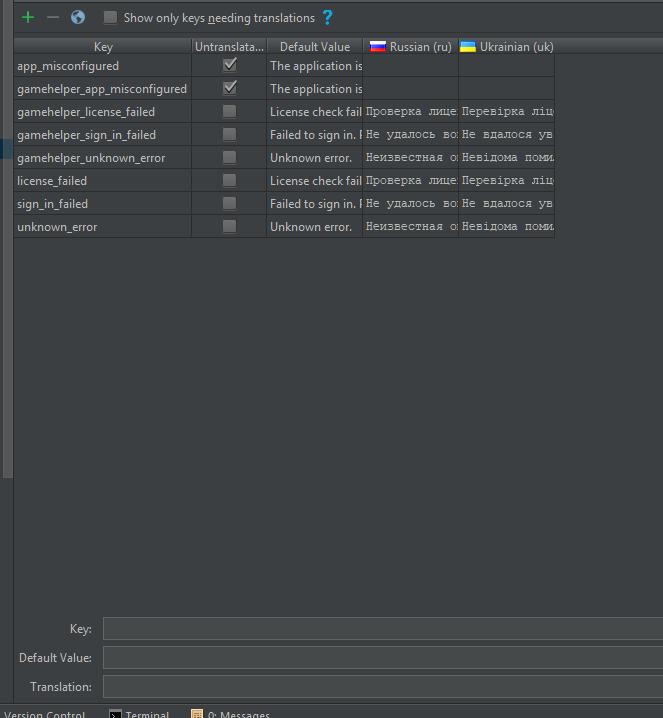Open the blue question mark help icon

327,18
